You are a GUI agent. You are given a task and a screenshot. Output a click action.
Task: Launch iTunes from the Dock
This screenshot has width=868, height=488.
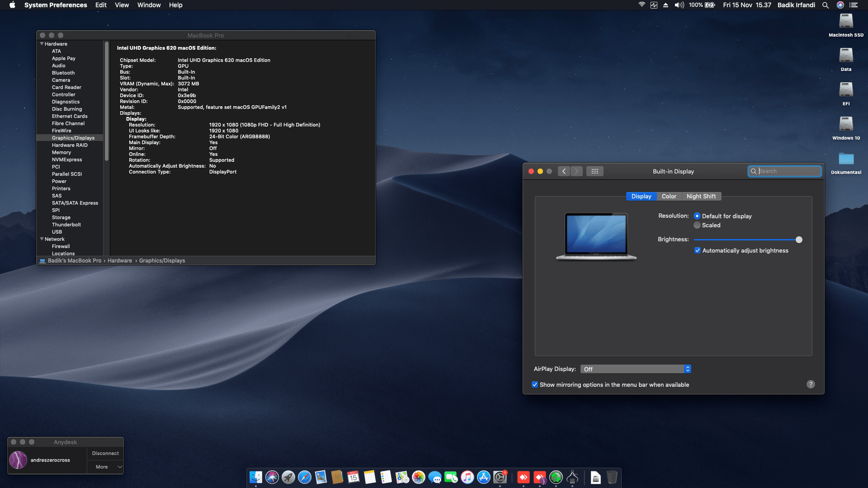click(467, 478)
